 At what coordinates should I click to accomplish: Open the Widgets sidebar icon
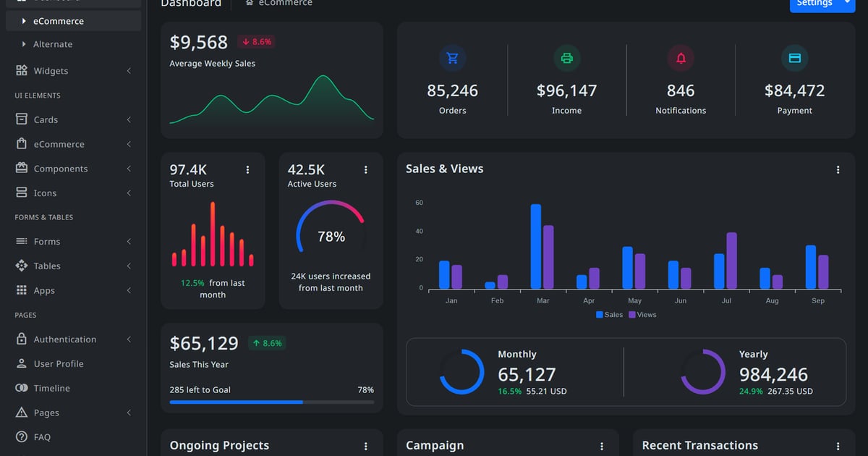[21, 71]
